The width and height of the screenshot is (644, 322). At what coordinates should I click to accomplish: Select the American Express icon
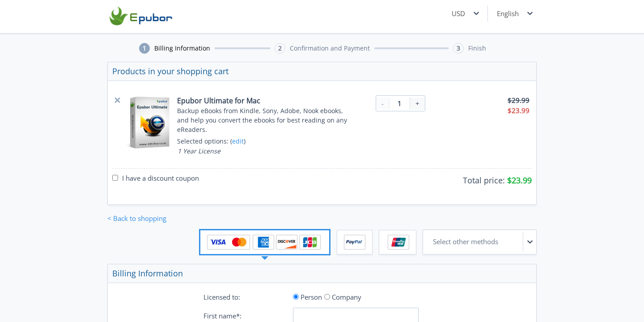click(x=263, y=242)
